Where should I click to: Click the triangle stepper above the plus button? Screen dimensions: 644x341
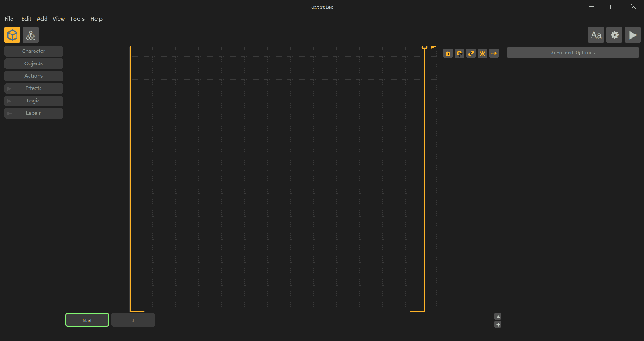[x=498, y=316]
